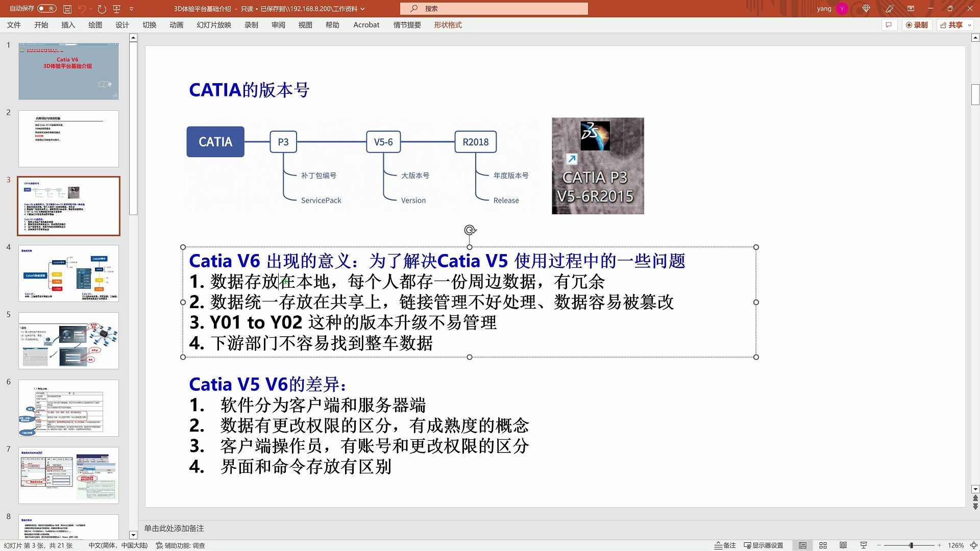This screenshot has height=551, width=980.
Task: Switch to the 插入 tab
Action: coord(68,25)
